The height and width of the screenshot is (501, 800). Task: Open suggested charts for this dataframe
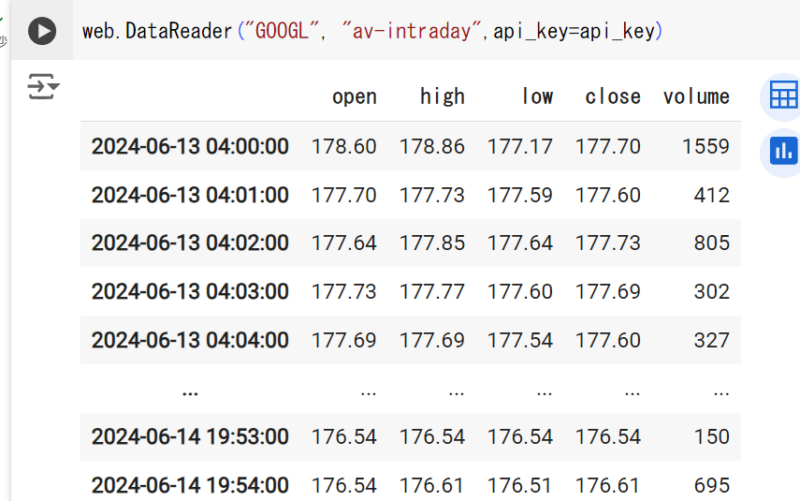point(783,151)
